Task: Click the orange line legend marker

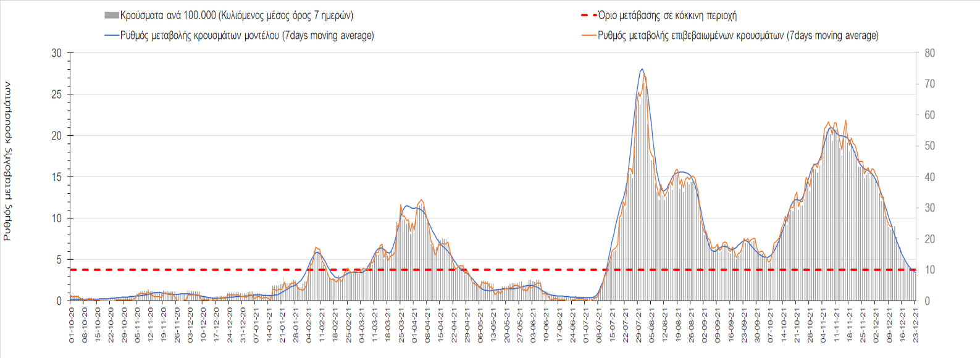Action: [588, 36]
